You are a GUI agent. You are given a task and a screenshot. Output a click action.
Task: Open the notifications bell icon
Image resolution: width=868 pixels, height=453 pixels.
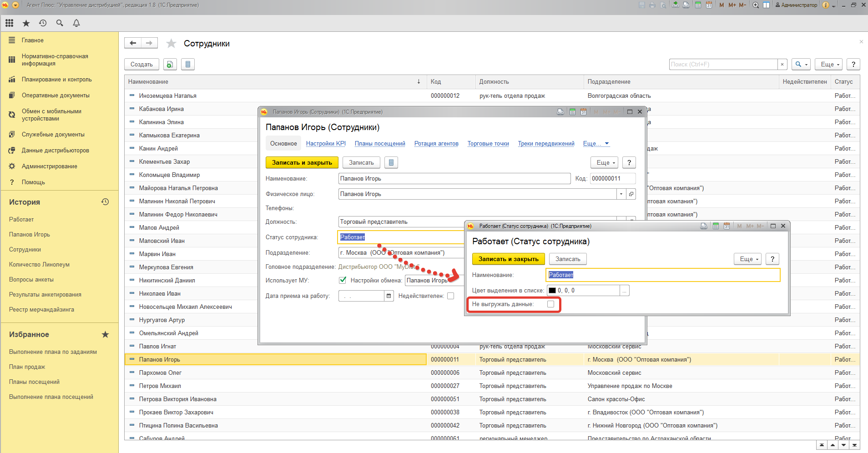click(x=76, y=23)
